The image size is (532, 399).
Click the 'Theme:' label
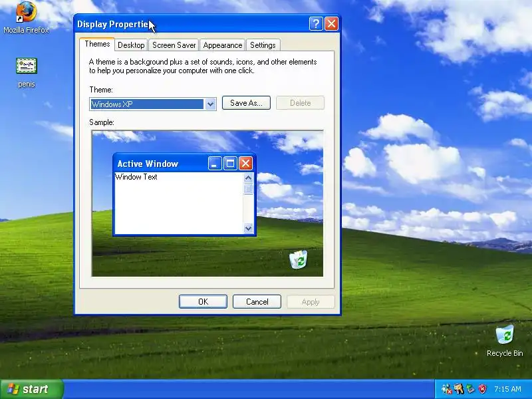(101, 90)
